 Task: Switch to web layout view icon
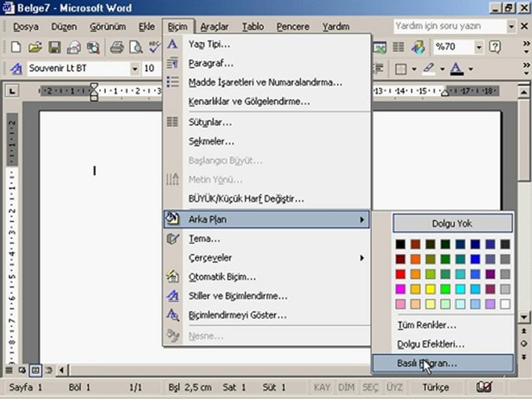(x=22, y=370)
